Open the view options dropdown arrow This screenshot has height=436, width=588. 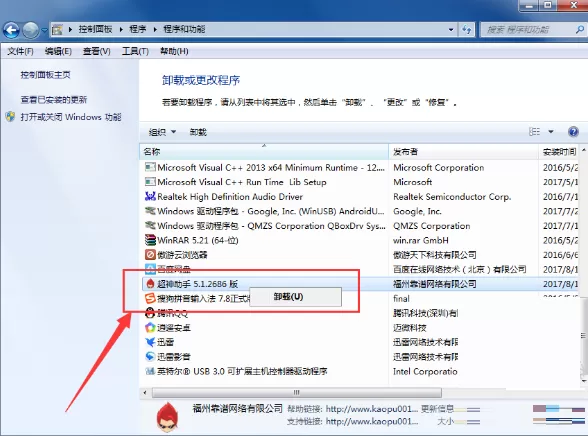[x=550, y=132]
